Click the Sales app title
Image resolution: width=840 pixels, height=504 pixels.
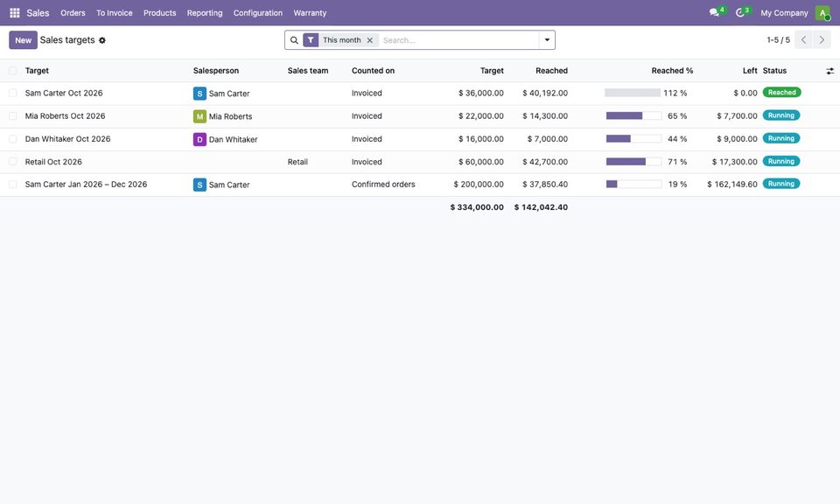click(x=38, y=13)
